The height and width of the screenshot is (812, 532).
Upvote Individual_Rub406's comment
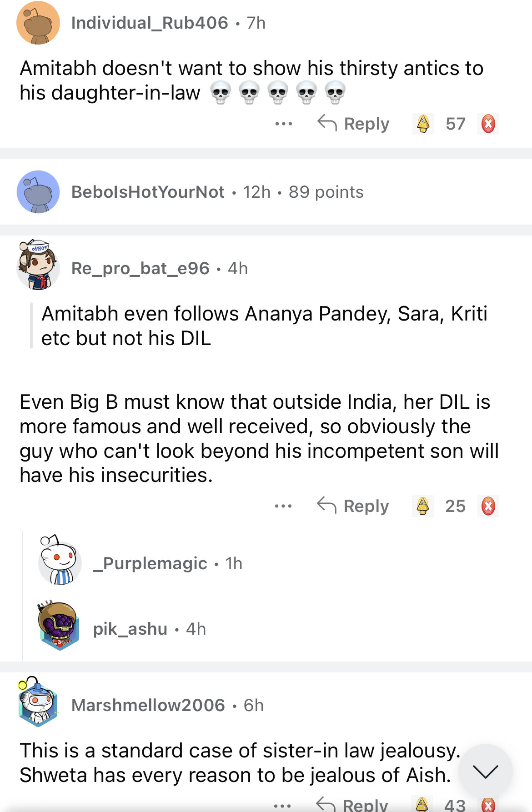(423, 124)
